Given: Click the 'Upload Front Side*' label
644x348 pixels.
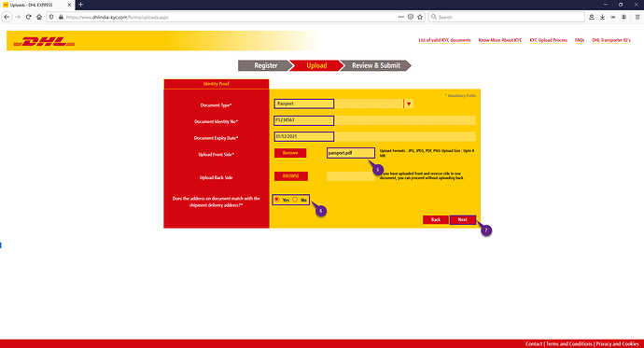Looking at the screenshot, I should (216, 155).
